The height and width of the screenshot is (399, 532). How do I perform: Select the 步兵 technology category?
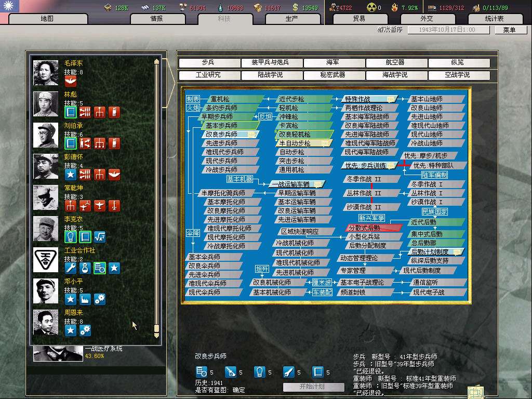(209, 63)
